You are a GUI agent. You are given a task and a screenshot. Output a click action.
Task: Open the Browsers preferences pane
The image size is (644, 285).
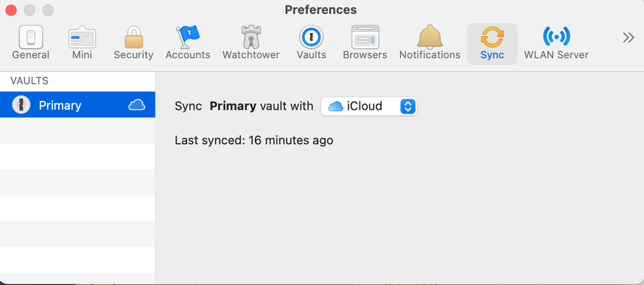pos(365,43)
